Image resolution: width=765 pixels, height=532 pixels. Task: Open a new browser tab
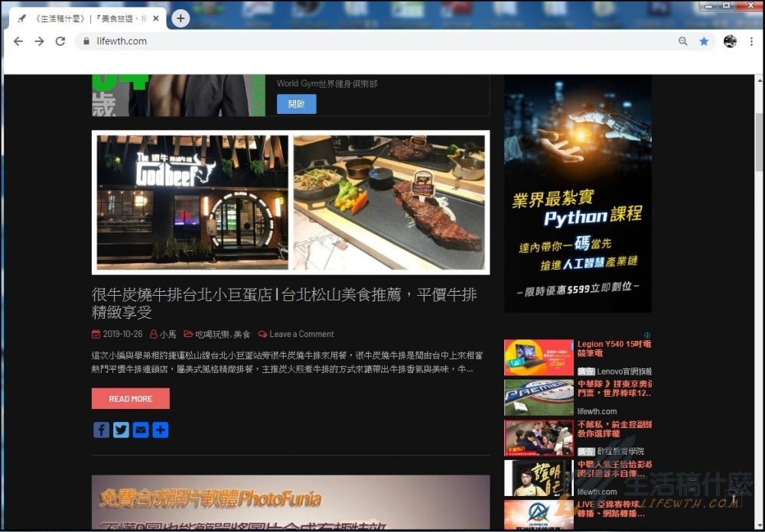[181, 18]
